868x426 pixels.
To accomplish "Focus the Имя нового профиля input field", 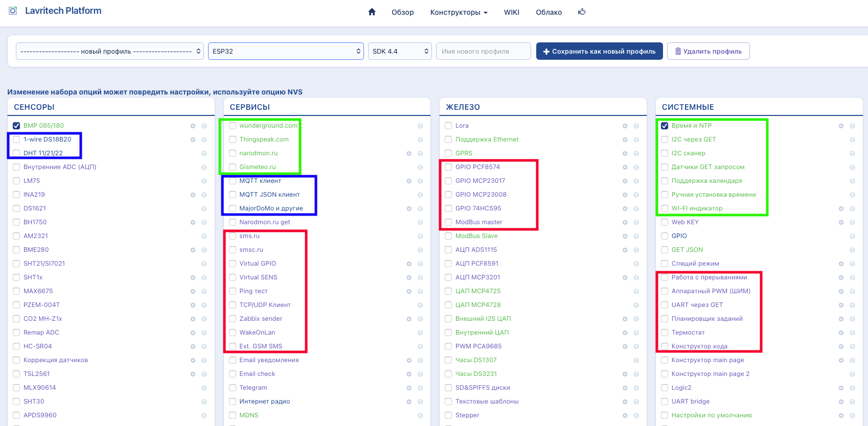I will [483, 51].
